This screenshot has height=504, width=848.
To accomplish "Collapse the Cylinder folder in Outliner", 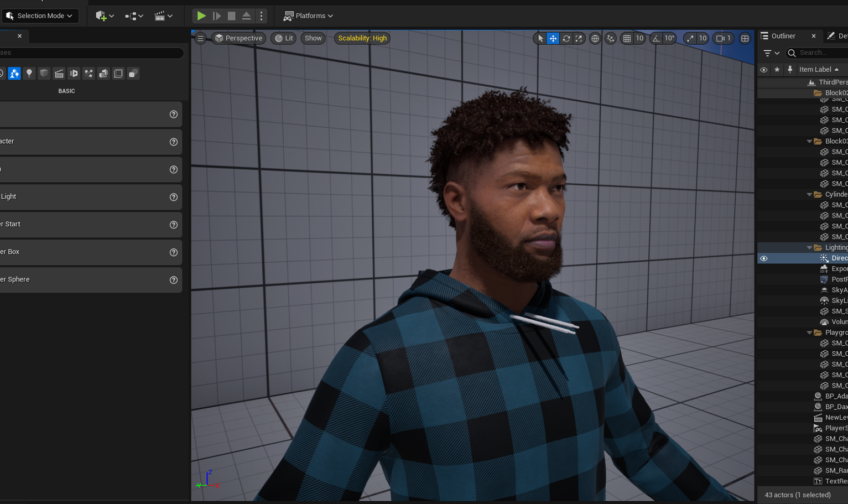I will [809, 195].
